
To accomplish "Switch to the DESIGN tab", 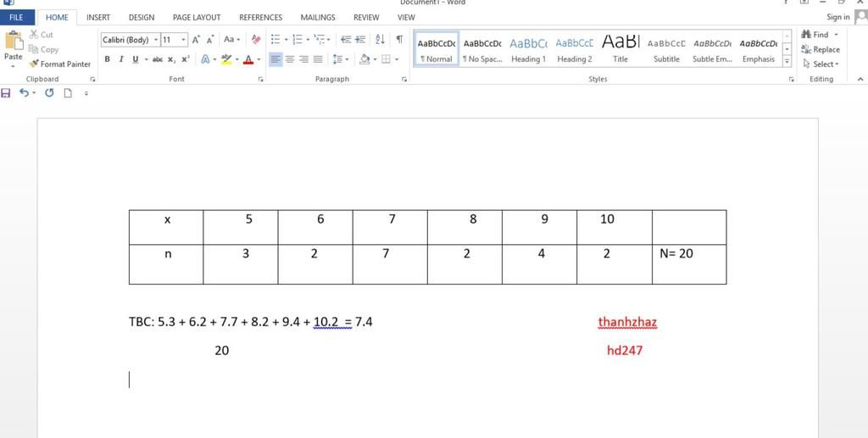I will pyautogui.click(x=142, y=18).
